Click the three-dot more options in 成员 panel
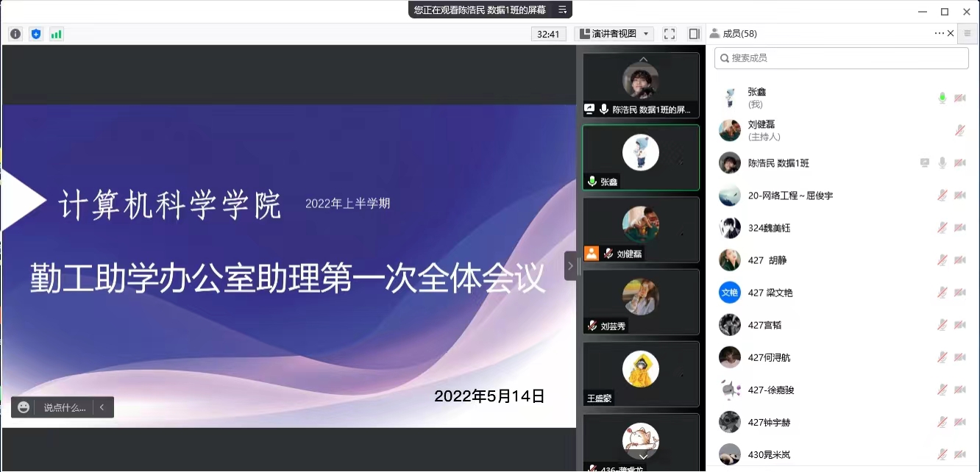980x472 pixels. (939, 34)
